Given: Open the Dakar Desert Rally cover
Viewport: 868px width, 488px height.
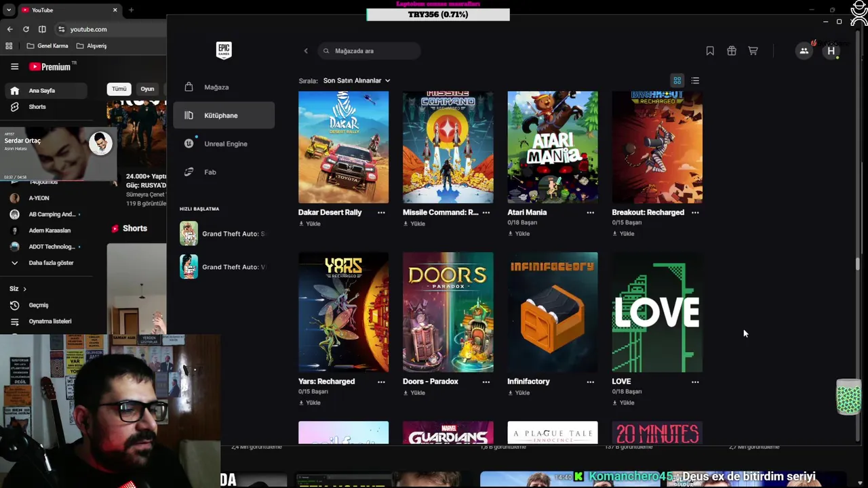Looking at the screenshot, I should point(344,147).
